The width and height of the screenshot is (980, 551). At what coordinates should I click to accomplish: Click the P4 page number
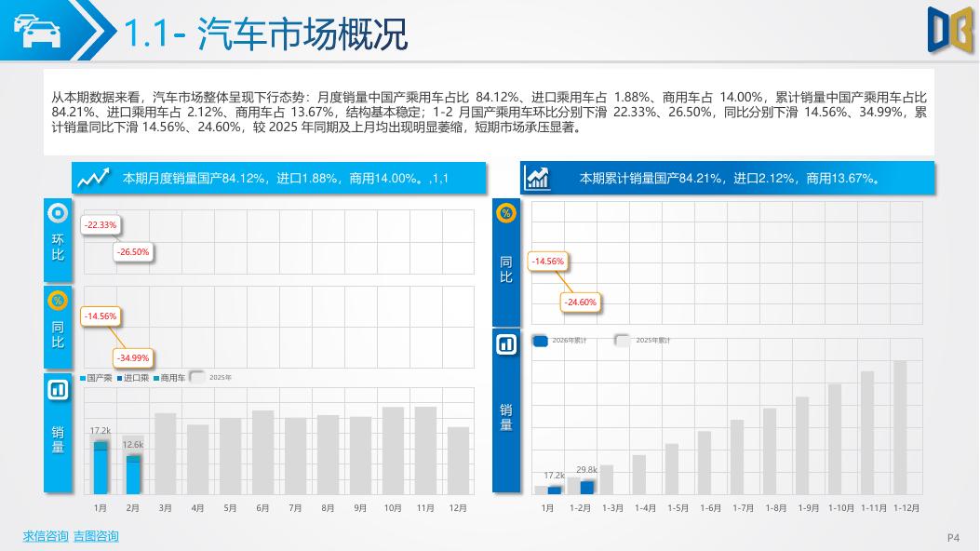coord(953,537)
